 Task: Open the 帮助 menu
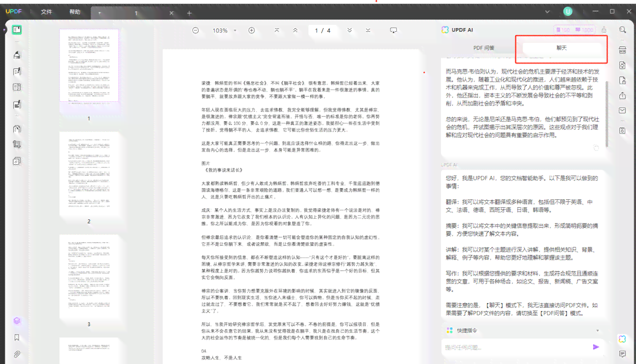coord(75,12)
